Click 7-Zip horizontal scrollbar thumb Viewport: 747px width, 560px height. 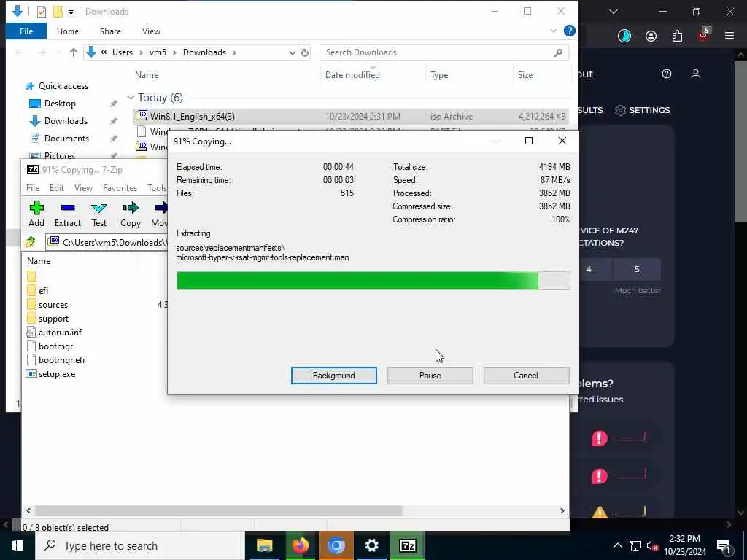click(x=219, y=510)
